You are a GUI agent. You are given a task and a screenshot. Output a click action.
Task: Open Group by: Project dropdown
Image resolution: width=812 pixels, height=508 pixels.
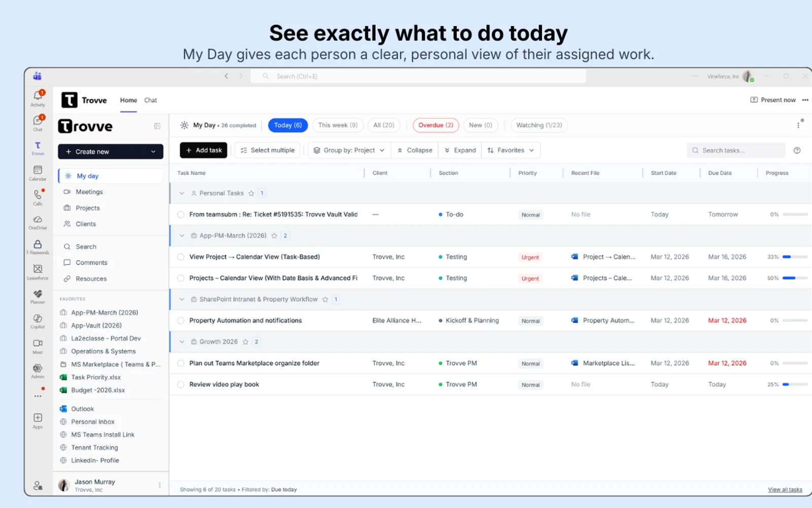coord(349,150)
